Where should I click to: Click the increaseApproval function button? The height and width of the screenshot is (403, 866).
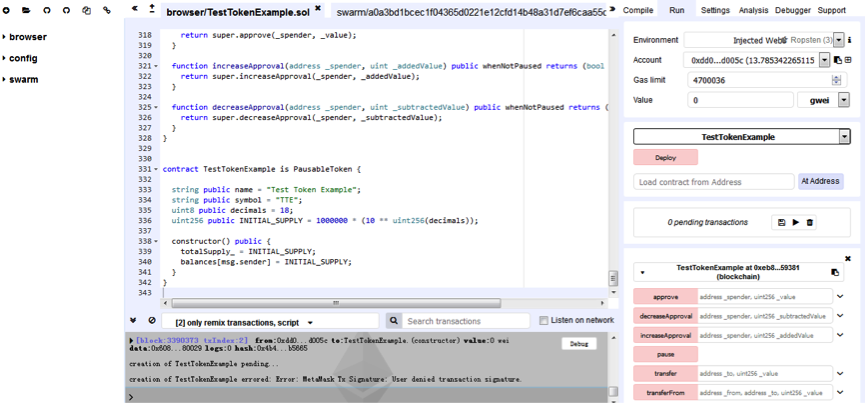pyautogui.click(x=666, y=335)
